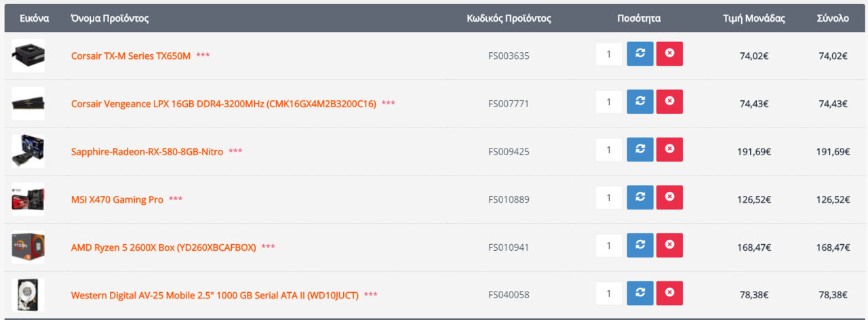Refresh quantity for Sapphire Radeon RX 580

coord(640,150)
